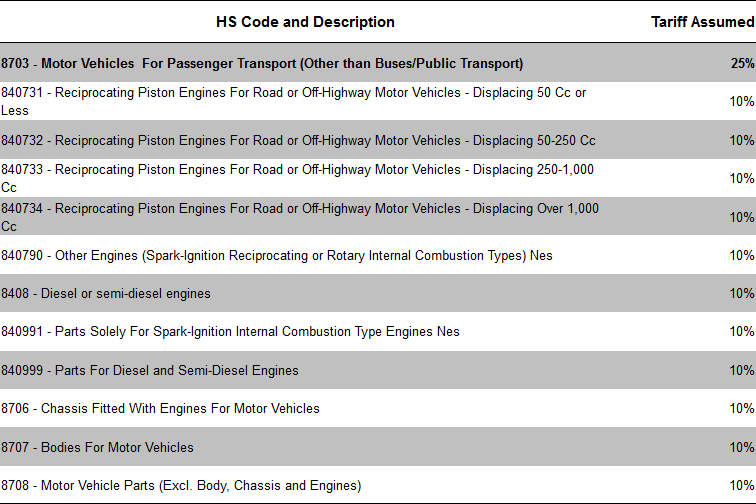Select the 8708 Motor Vehicle Parts row
Viewport: 756px width, 504px height.
point(181,485)
